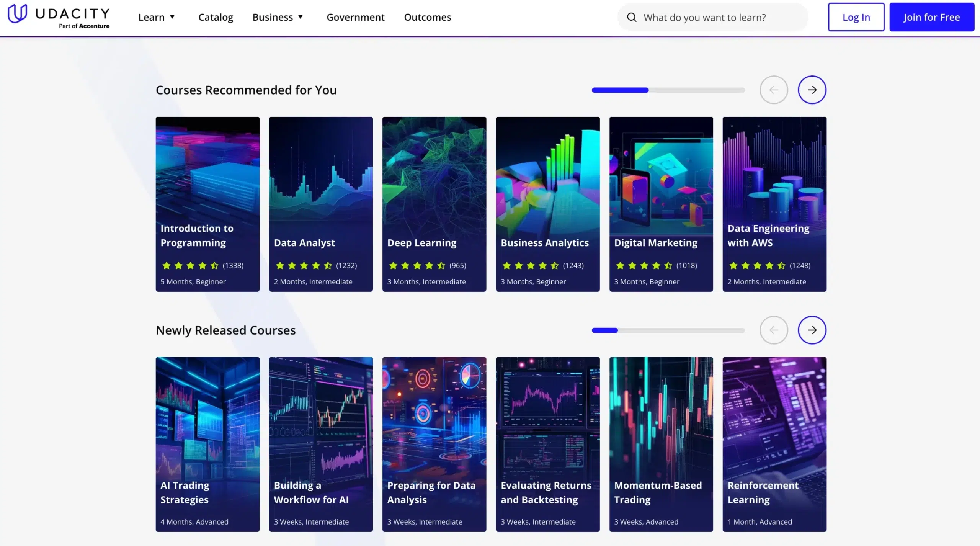
Task: Click the Newly Released carousel progress bar
Action: 668,330
